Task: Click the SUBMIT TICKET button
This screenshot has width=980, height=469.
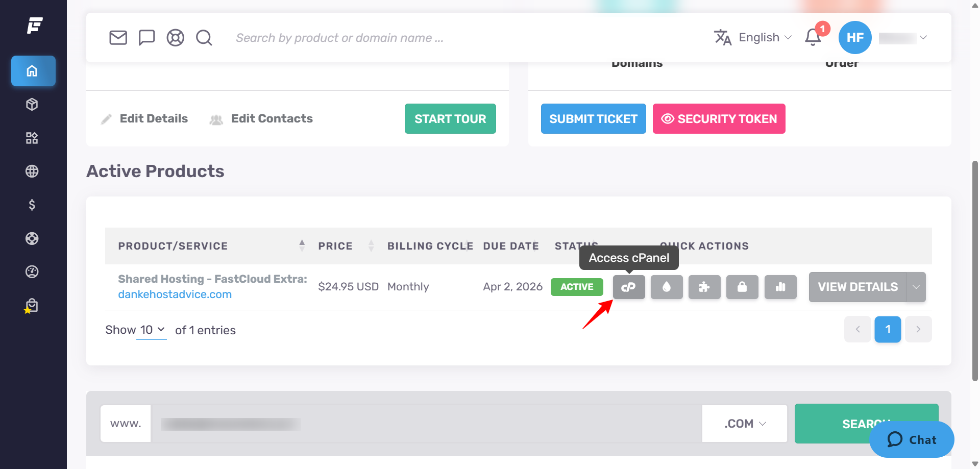Action: [x=593, y=119]
